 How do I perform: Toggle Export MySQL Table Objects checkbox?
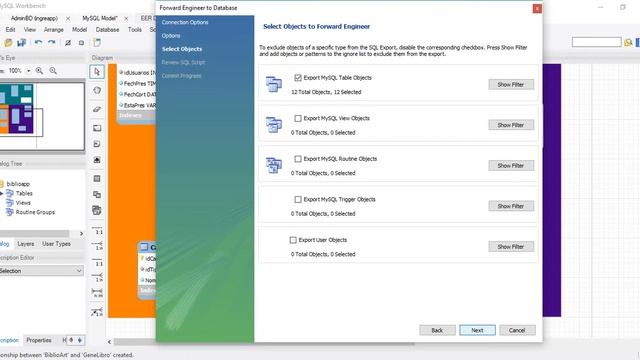click(298, 78)
